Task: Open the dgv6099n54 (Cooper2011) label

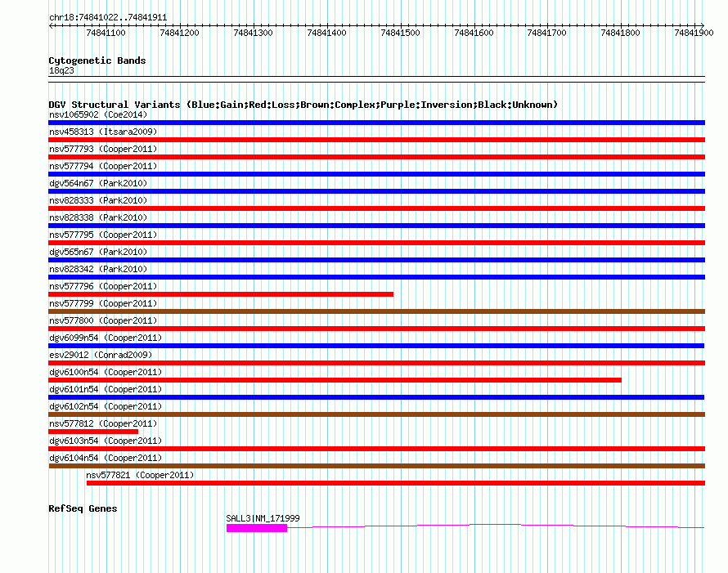Action: [x=106, y=338]
